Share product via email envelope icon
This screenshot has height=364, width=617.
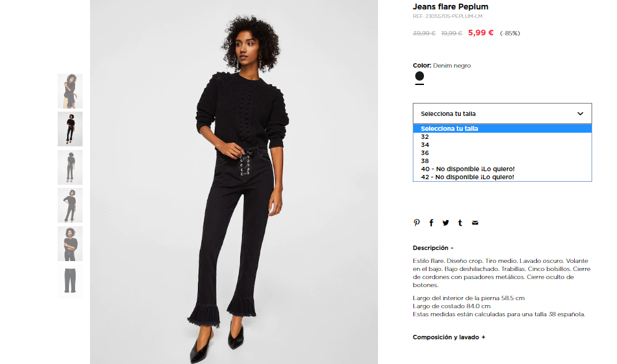[475, 223]
